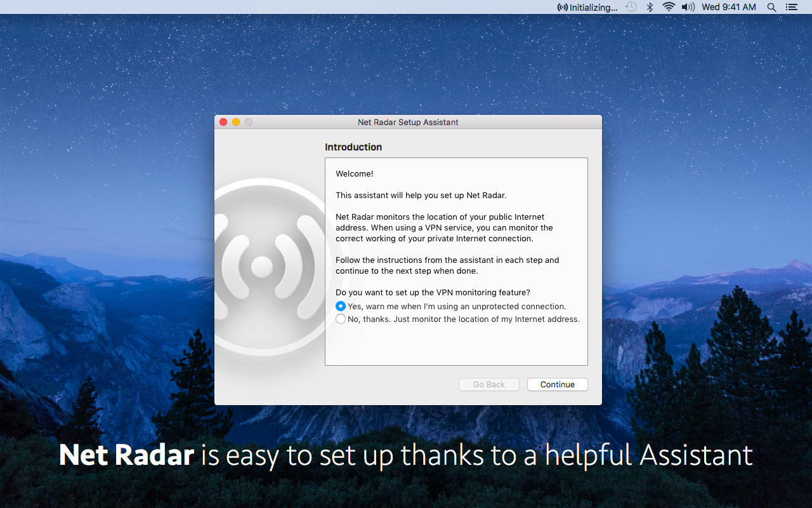
Task: Open the volume menu bar icon
Action: click(688, 7)
